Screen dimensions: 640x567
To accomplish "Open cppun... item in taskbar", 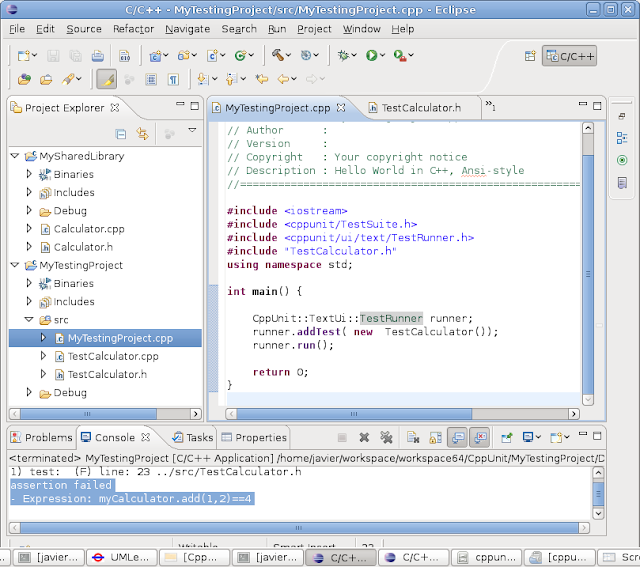I will (486, 558).
